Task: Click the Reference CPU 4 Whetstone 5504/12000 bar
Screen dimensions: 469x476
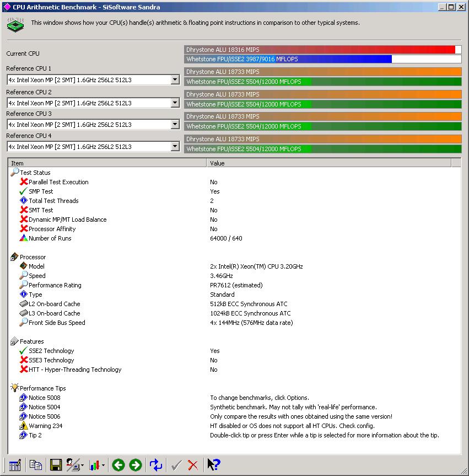Action: pyautogui.click(x=323, y=149)
